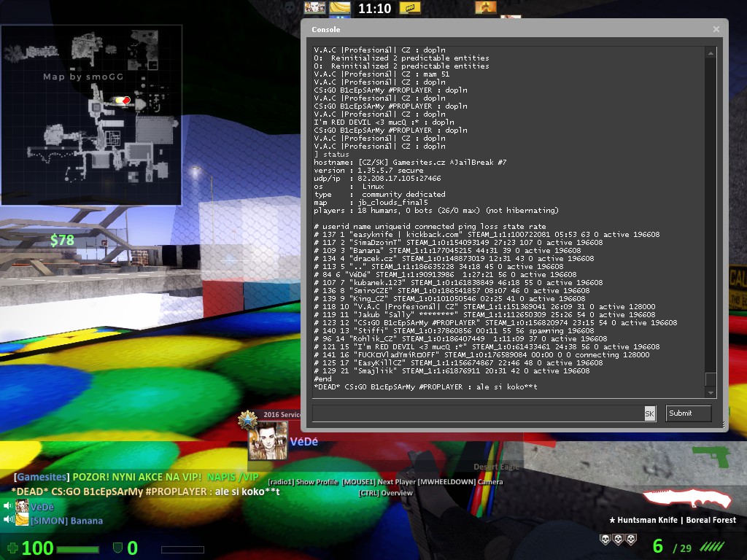This screenshot has width=747, height=560.
Task: Click the console scrollbar thumb
Action: (711, 379)
